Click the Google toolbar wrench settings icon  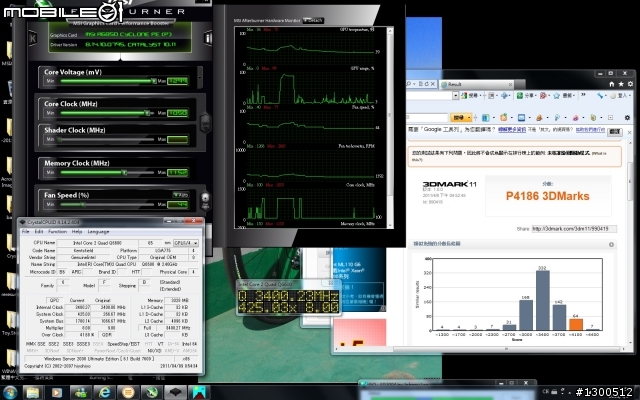599,96
